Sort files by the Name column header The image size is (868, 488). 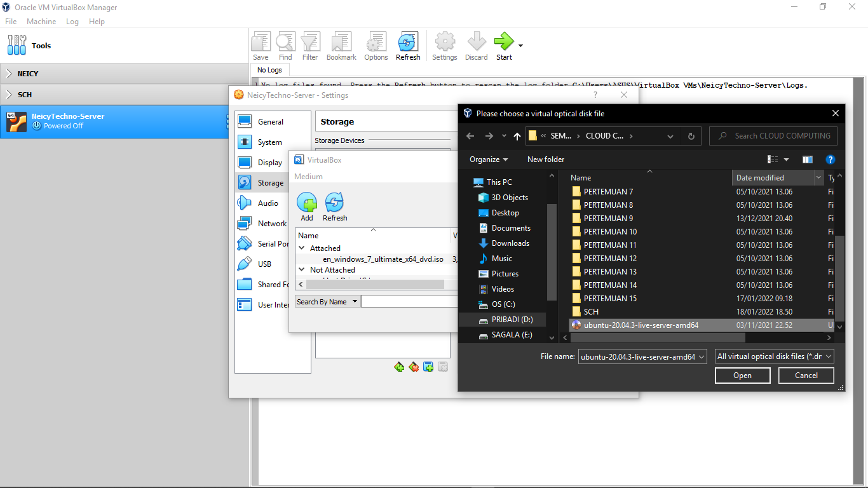pos(648,178)
